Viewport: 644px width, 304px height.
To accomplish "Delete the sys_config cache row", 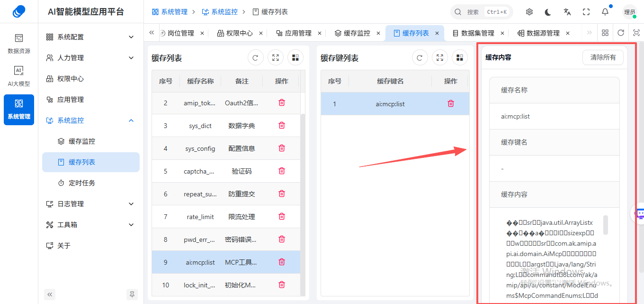I will point(282,148).
